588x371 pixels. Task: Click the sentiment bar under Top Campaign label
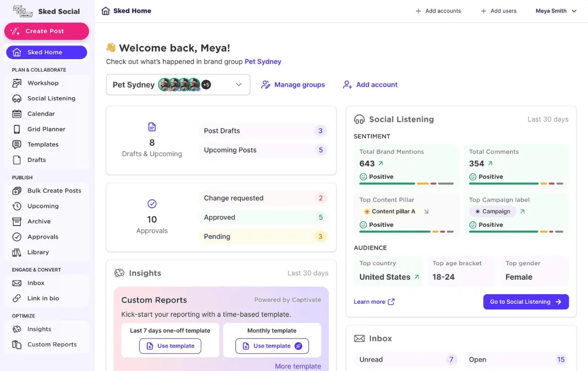(516, 232)
